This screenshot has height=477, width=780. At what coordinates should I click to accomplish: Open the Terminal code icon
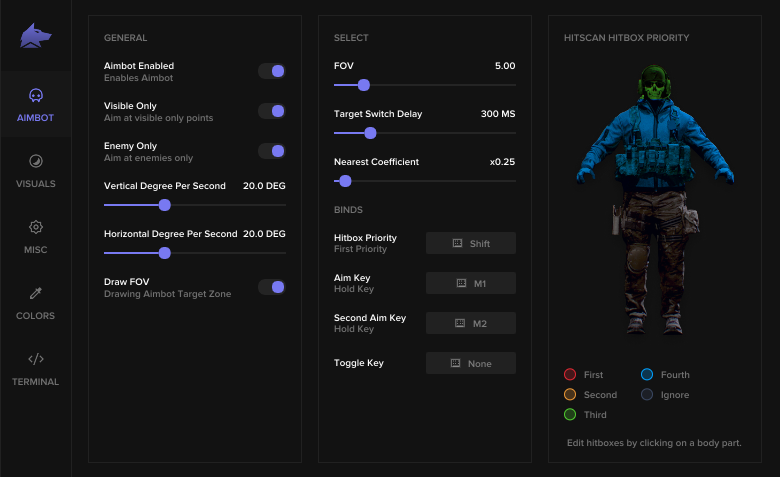point(36,359)
